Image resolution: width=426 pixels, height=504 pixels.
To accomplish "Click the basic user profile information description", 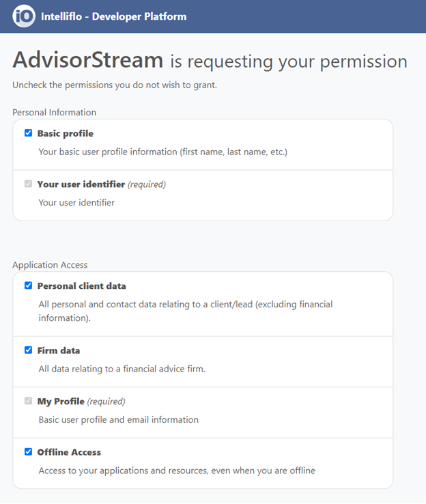I will click(163, 152).
